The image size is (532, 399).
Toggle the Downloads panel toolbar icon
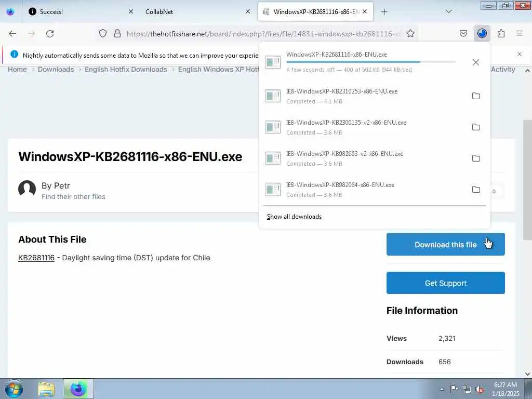click(x=482, y=33)
